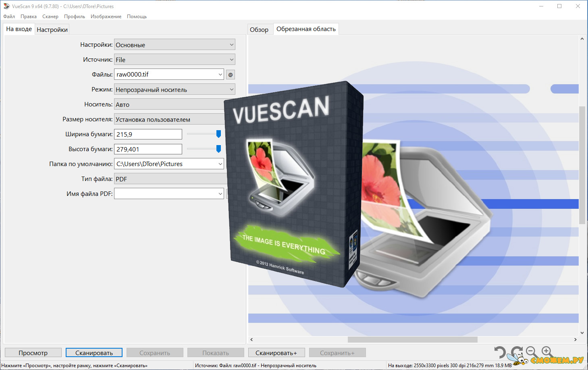Zoom in with the plus magnifier icon
This screenshot has width=588, height=370.
(x=547, y=352)
